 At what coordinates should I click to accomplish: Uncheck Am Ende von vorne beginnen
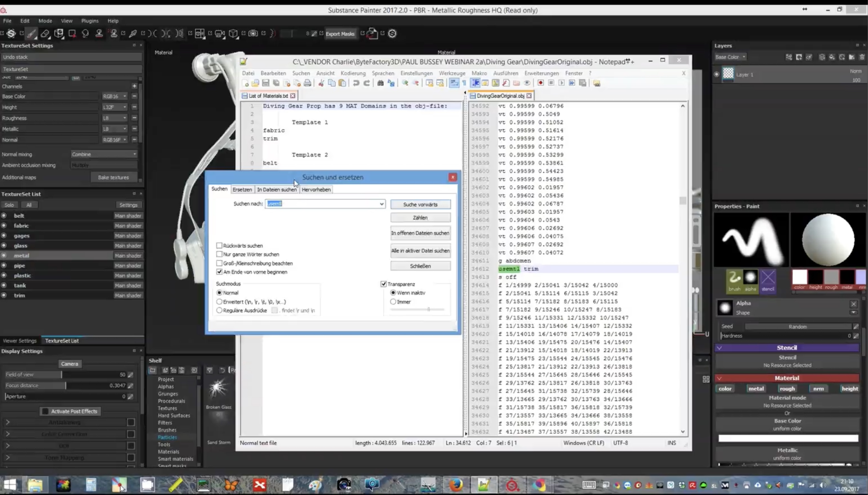(219, 272)
